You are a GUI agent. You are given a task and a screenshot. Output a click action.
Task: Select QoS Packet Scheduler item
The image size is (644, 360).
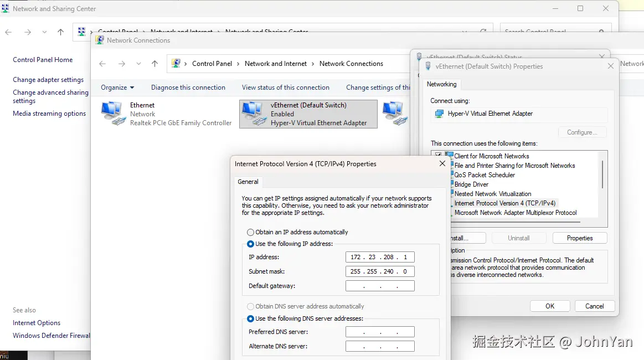pos(485,175)
